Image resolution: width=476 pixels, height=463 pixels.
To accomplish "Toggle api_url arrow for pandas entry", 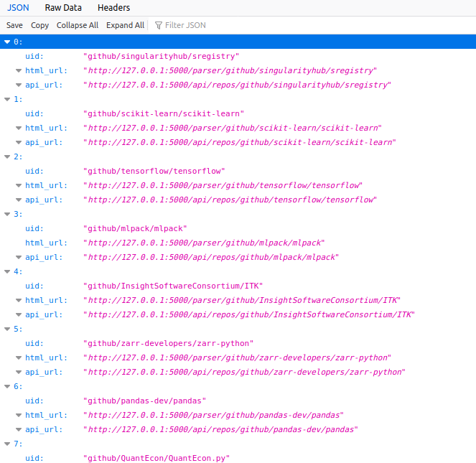I will click(x=19, y=429).
